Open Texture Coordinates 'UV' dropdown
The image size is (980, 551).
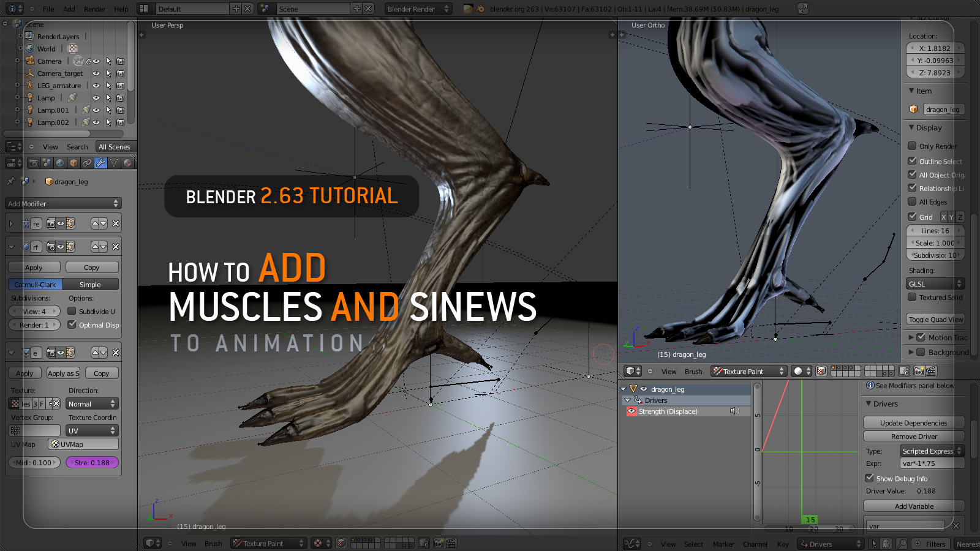(x=92, y=430)
